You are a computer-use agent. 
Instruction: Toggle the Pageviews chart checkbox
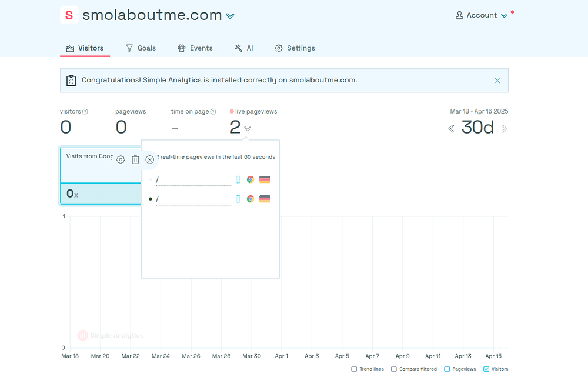pyautogui.click(x=447, y=369)
